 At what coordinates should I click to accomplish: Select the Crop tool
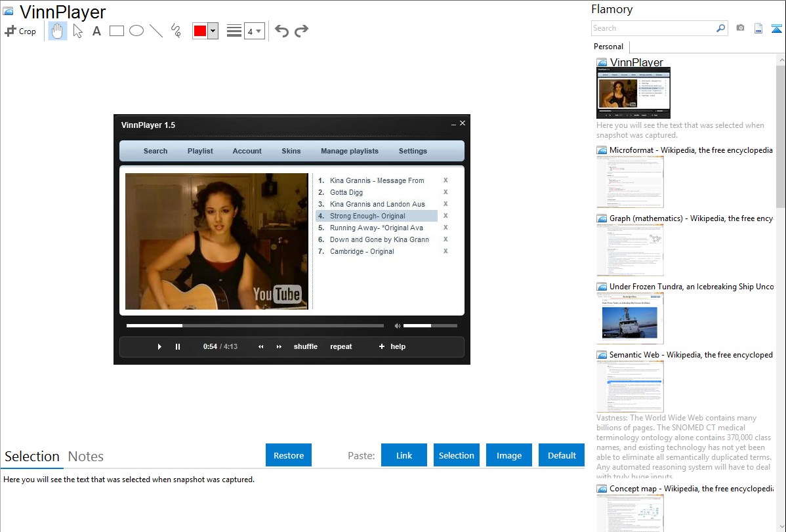coord(20,31)
